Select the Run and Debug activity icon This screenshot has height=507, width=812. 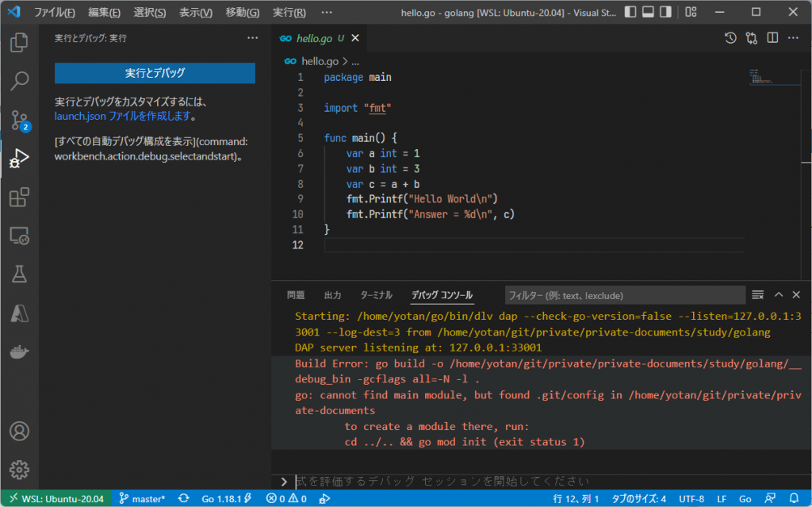19,158
